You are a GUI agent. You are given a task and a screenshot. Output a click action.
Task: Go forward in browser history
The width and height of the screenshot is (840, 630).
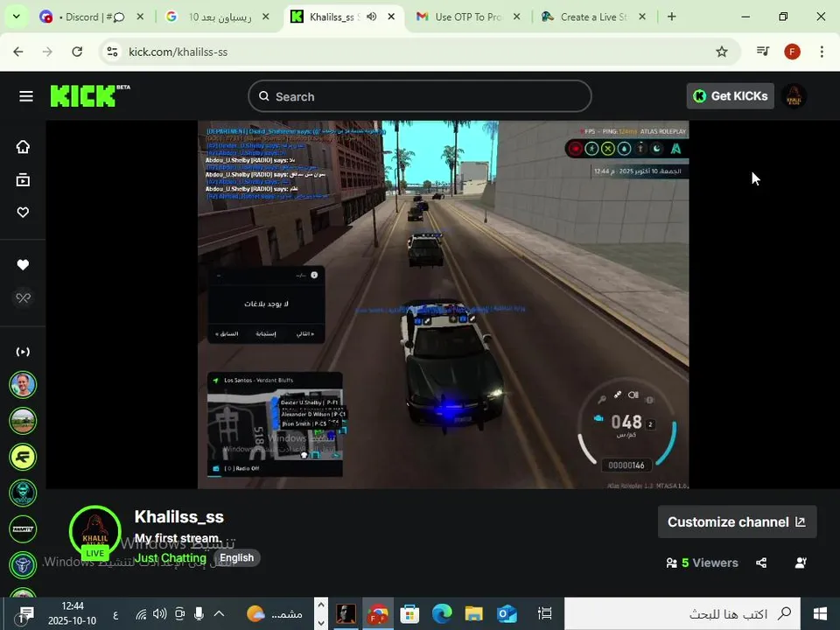(47, 52)
